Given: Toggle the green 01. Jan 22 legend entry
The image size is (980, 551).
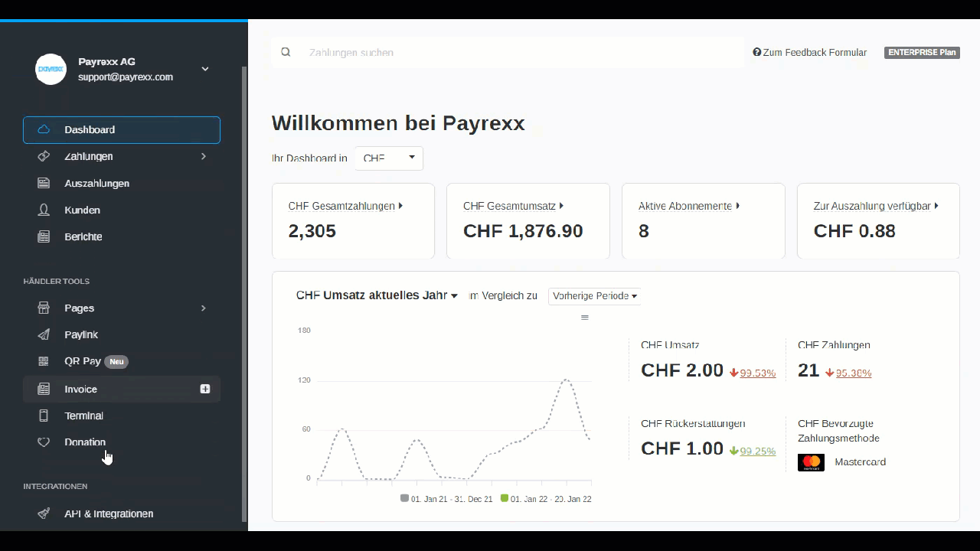Looking at the screenshot, I should [x=546, y=499].
